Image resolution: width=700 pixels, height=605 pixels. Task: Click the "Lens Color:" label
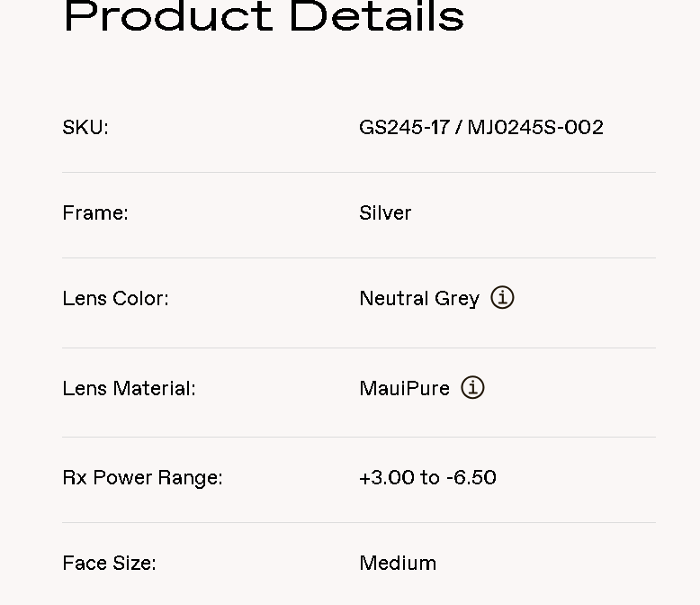point(115,299)
